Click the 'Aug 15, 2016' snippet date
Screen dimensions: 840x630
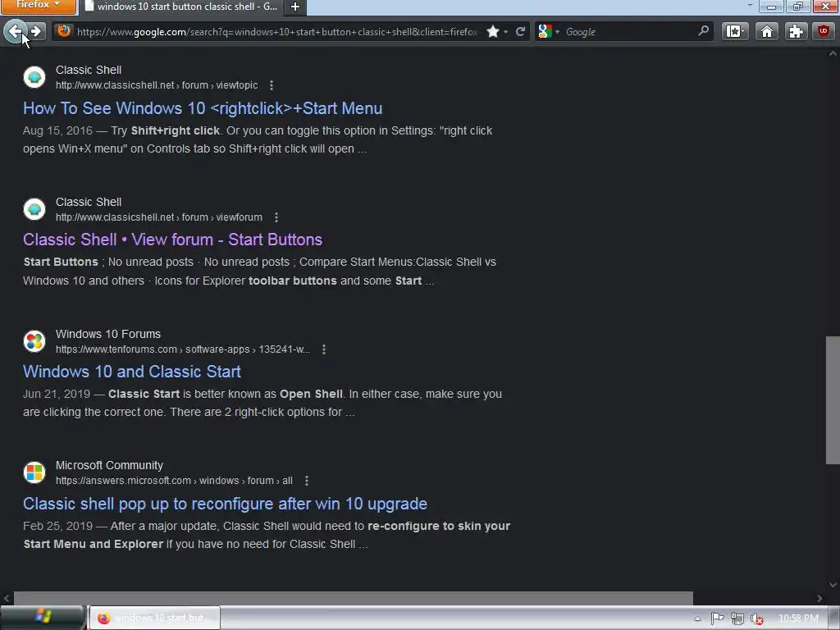coord(57,130)
